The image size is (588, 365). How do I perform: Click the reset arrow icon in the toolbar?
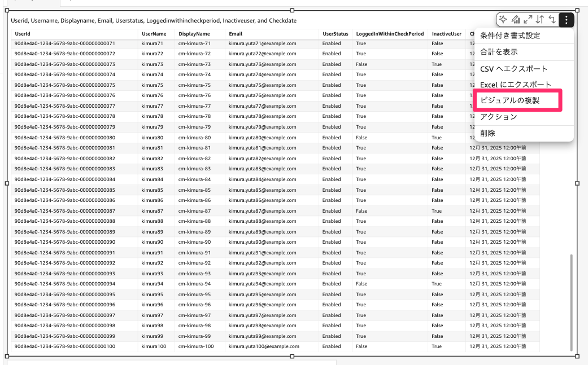[x=552, y=19]
